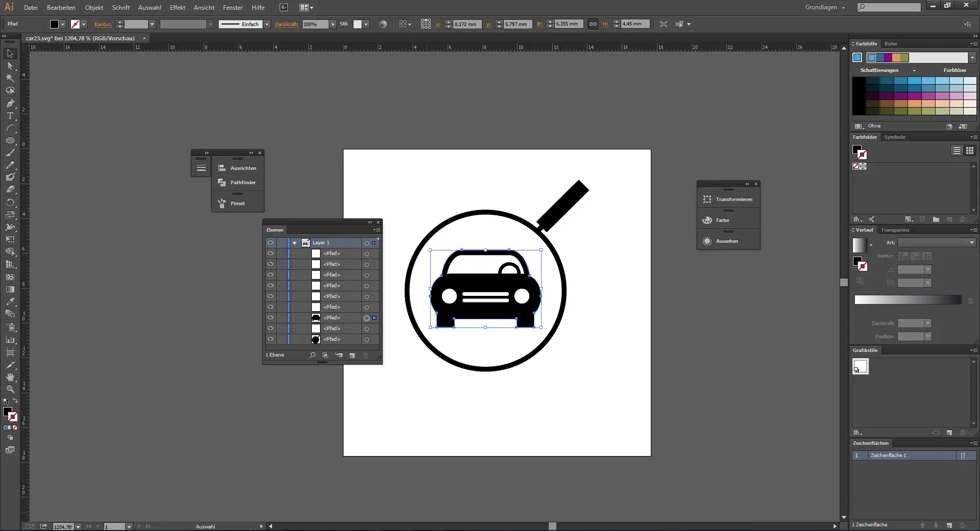This screenshot has height=531, width=980.
Task: Collapse the Layer 1 tree
Action: point(295,243)
